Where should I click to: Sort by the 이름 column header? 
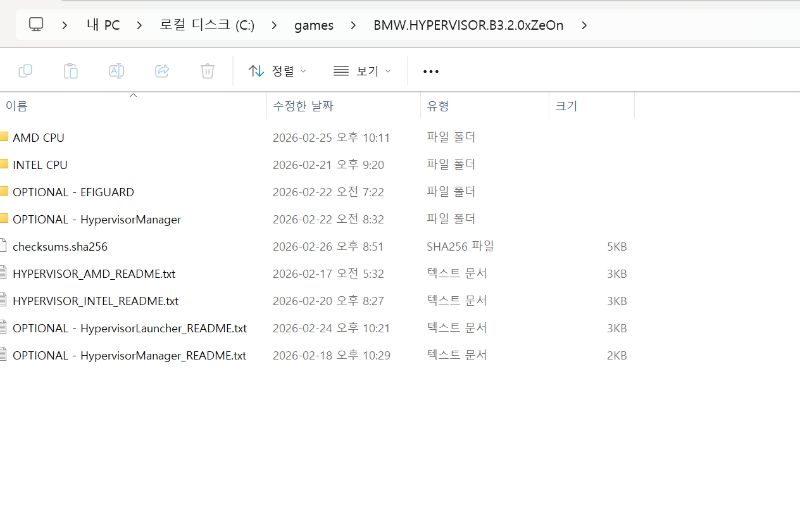17,105
